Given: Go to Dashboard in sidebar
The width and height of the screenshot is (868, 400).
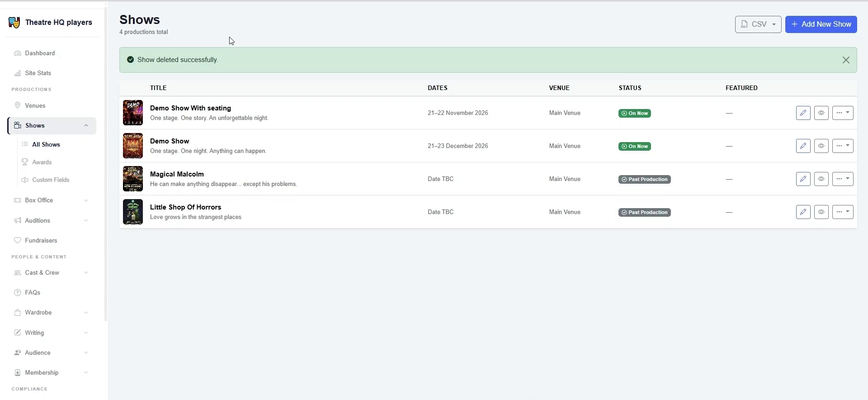Looking at the screenshot, I should pyautogui.click(x=52, y=53).
